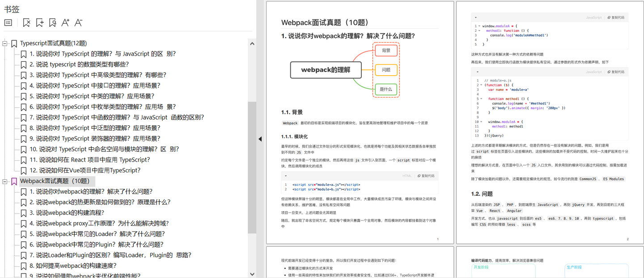Copy code from the HTML code block
The height and width of the screenshot is (278, 644).
pos(425,176)
